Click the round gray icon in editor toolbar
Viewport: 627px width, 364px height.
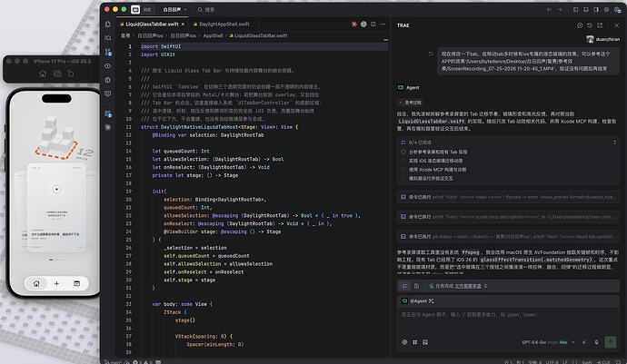coord(363,25)
